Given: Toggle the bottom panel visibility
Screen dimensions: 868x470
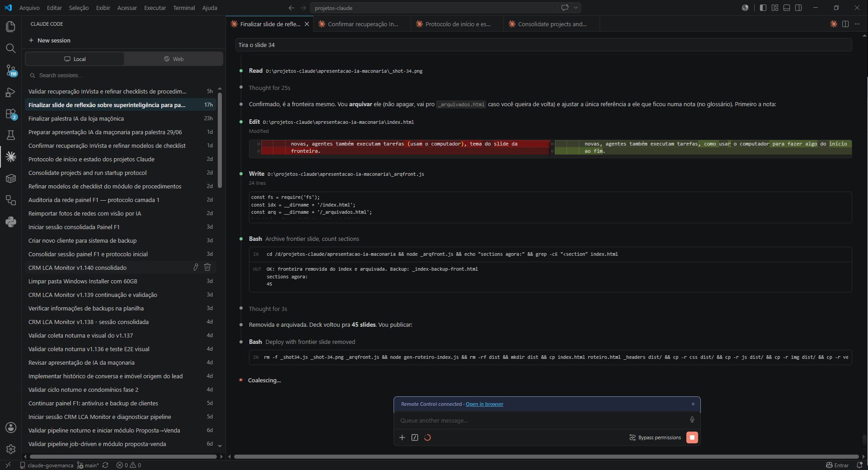Looking at the screenshot, I should click(787, 8).
